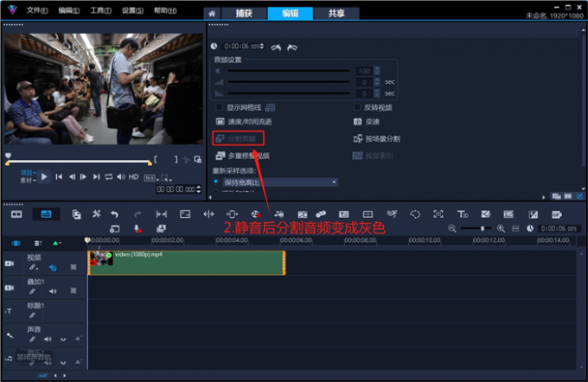Open the 编辑 menu in menu bar

point(68,10)
